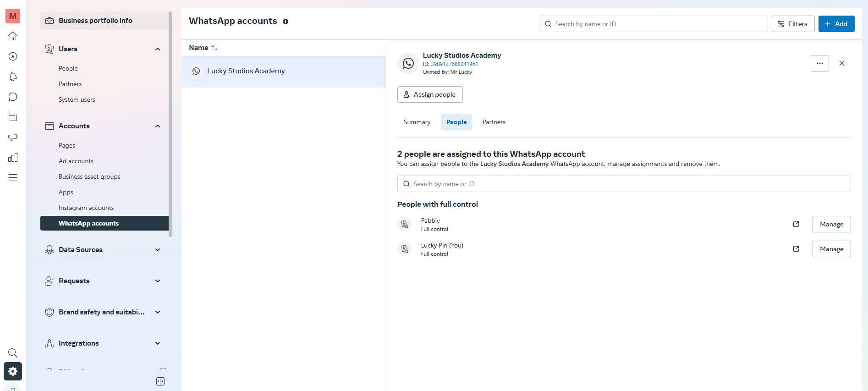Click the magnifier search icon in rail

[13, 353]
